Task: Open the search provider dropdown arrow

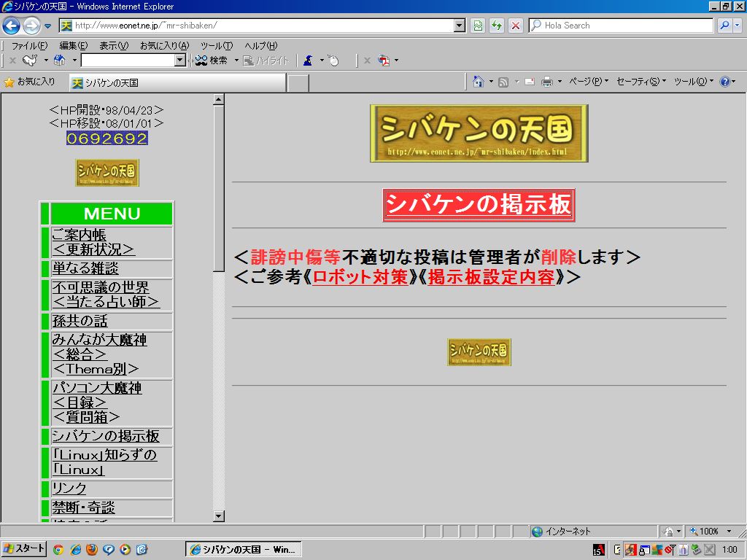Action: pos(737,26)
